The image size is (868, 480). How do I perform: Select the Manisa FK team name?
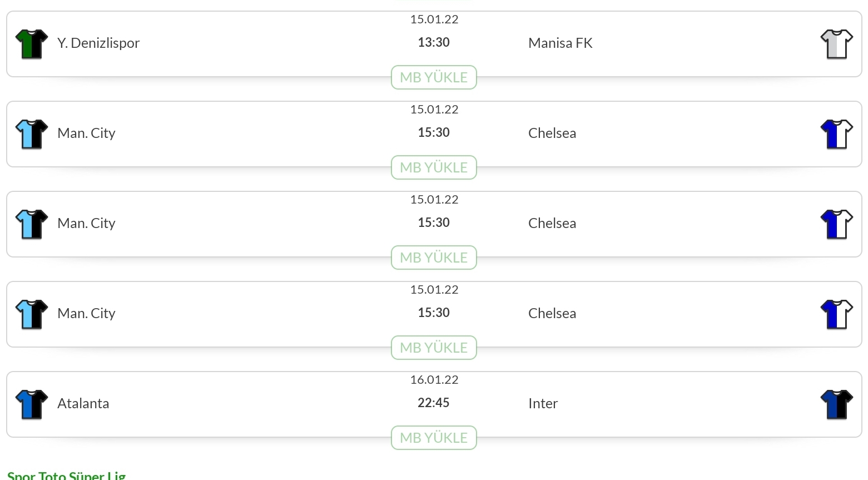point(561,43)
